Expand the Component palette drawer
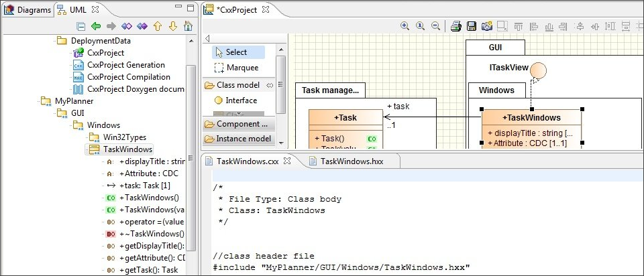 (x=238, y=124)
